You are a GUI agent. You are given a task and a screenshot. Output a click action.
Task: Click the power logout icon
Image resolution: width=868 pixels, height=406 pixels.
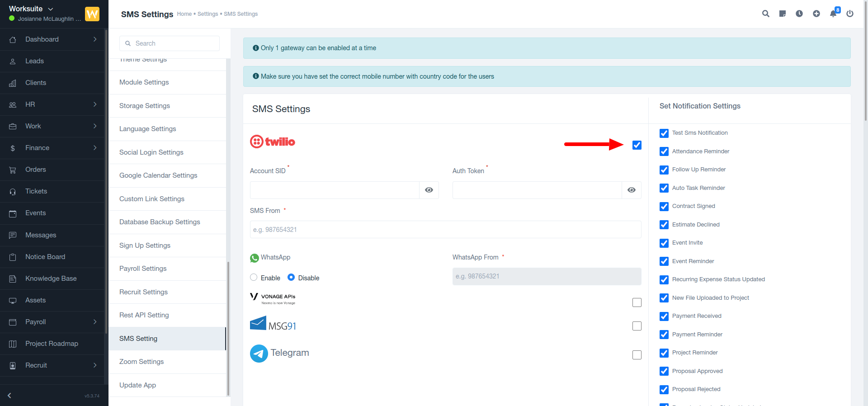click(x=850, y=14)
